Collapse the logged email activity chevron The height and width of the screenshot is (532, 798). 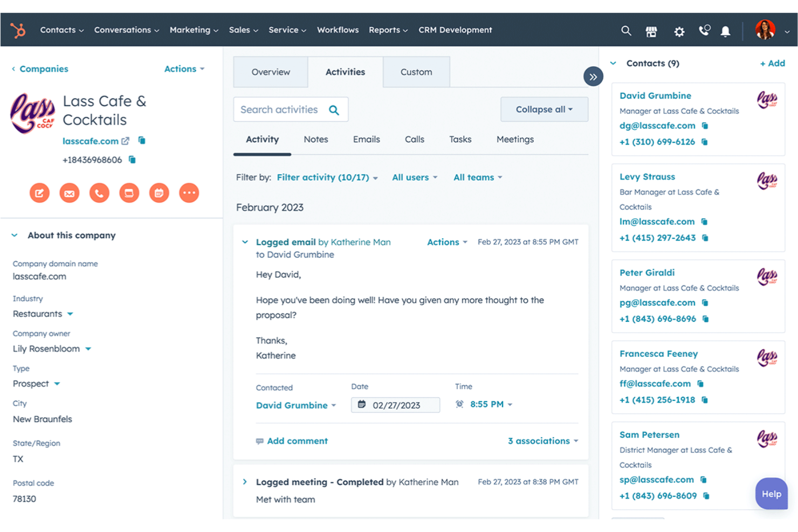point(245,242)
